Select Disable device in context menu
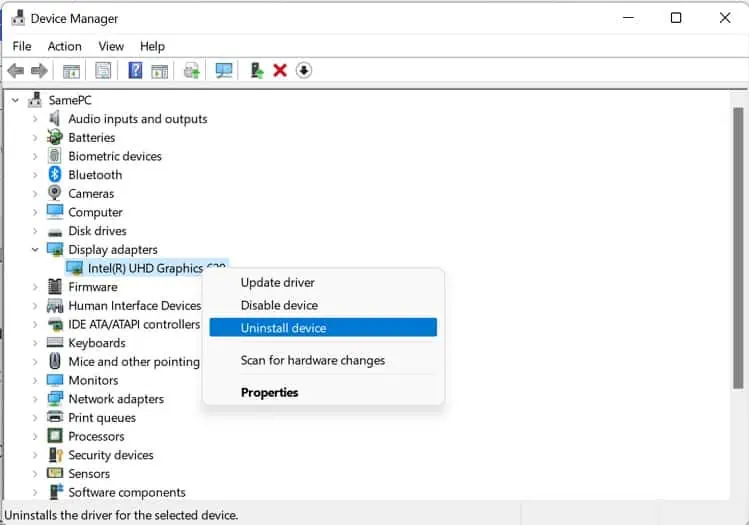 click(x=279, y=305)
